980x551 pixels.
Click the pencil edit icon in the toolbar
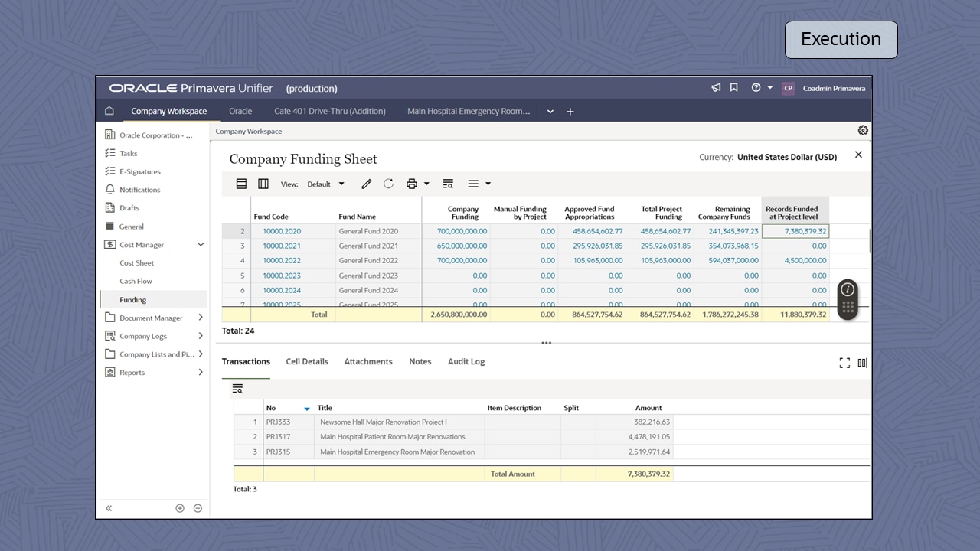[367, 184]
